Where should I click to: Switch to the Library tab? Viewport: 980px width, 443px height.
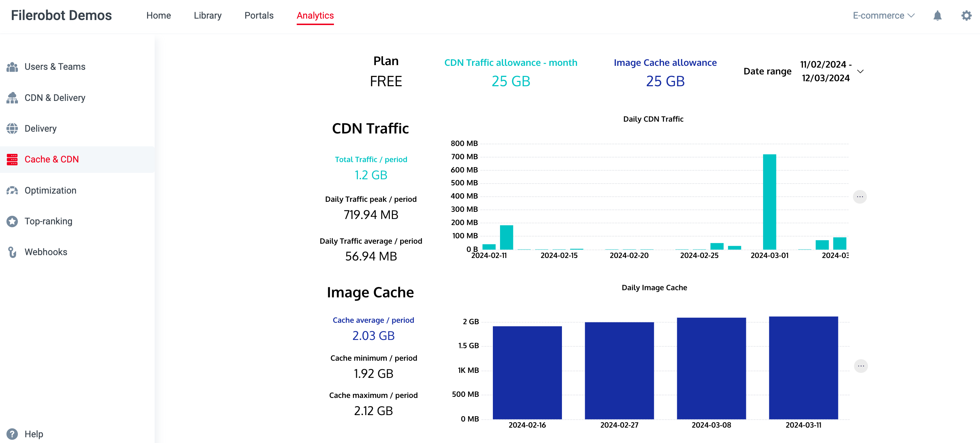coord(207,16)
